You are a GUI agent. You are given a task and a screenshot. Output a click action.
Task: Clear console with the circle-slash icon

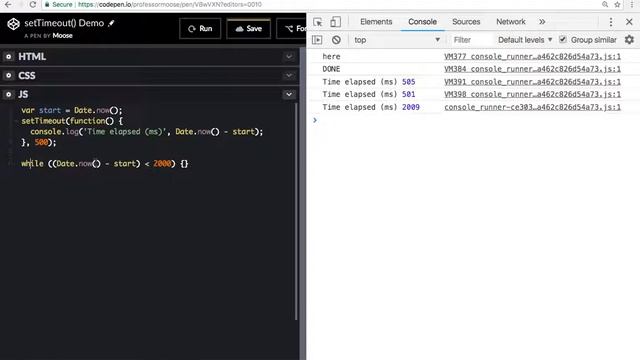tap(336, 40)
